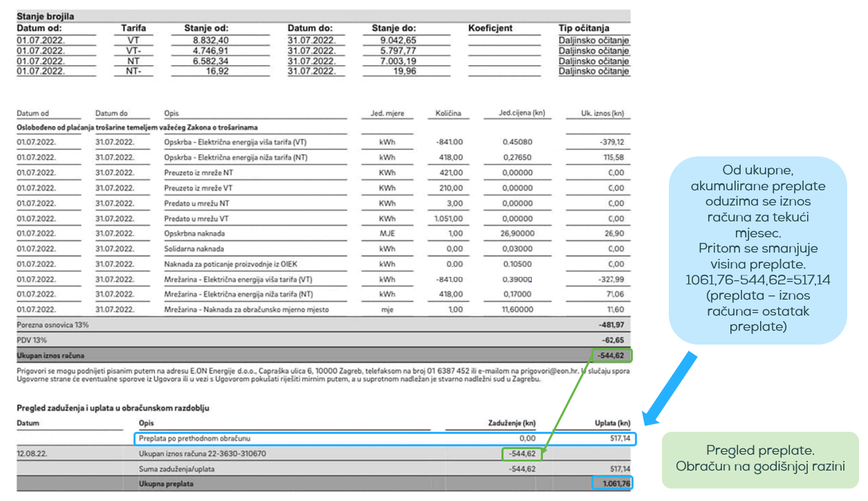Click the end reading 5.797,77
The width and height of the screenshot is (868, 501).
click(x=398, y=51)
